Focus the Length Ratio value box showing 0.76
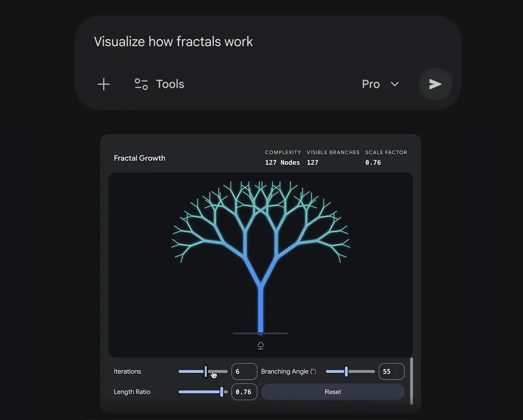The height and width of the screenshot is (420, 523). tap(244, 392)
